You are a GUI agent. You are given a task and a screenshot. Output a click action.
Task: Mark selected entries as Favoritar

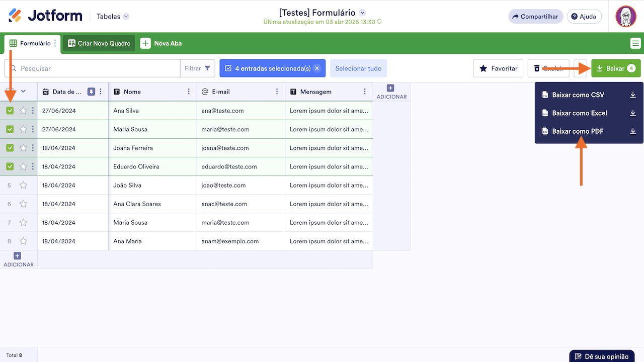click(498, 68)
